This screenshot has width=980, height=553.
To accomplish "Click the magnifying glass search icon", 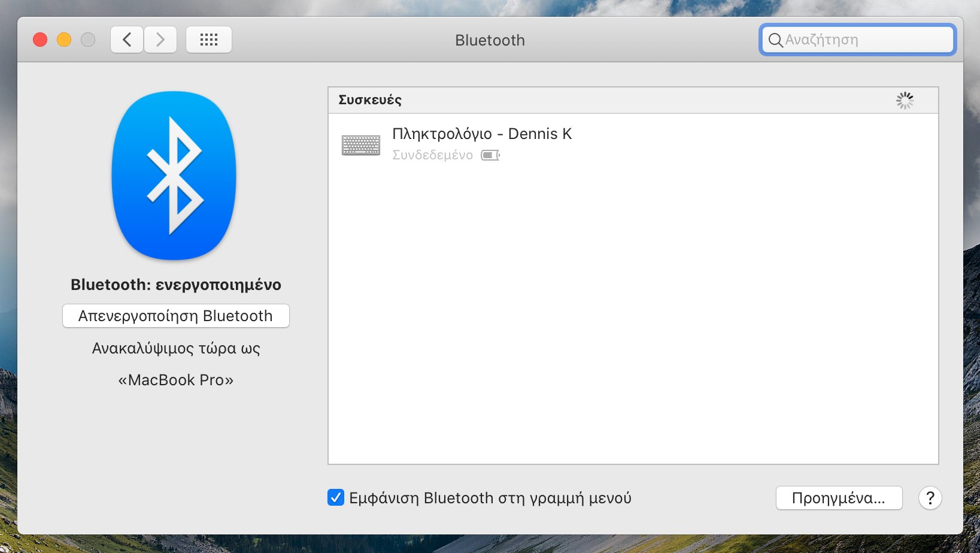I will [775, 40].
